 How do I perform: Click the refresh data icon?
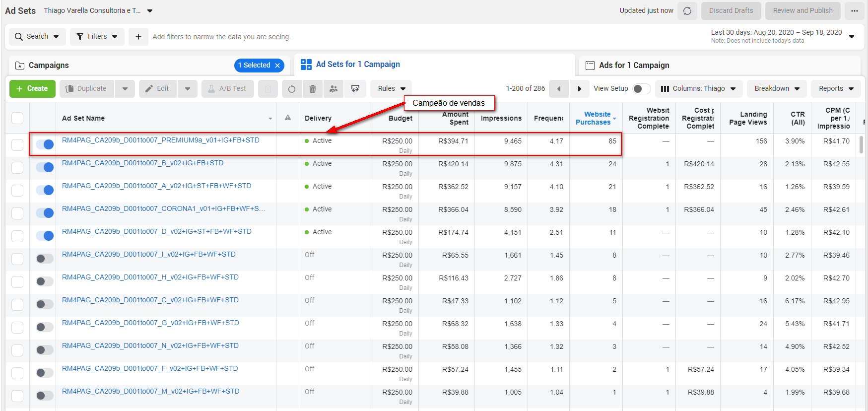(x=687, y=11)
